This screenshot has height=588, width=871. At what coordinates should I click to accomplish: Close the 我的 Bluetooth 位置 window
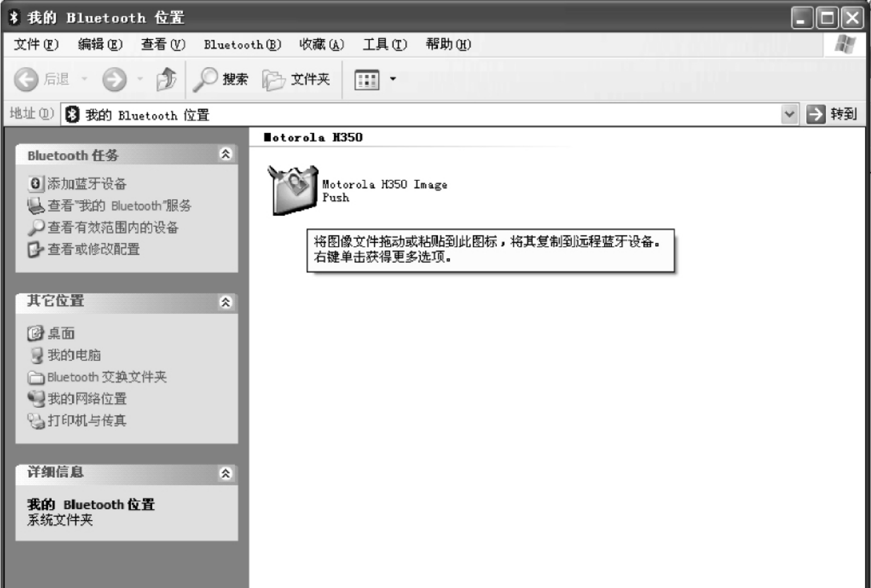tap(852, 18)
